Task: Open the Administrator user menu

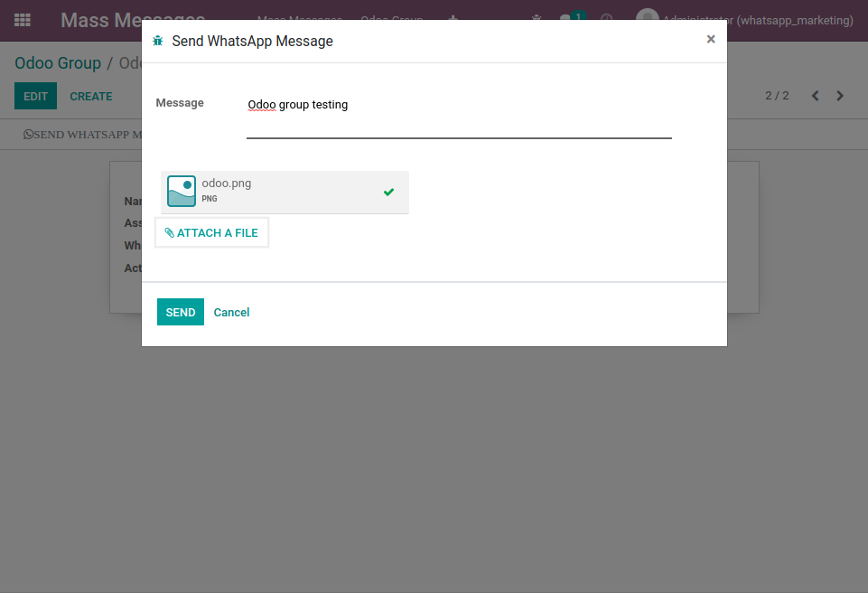Action: pos(744,20)
